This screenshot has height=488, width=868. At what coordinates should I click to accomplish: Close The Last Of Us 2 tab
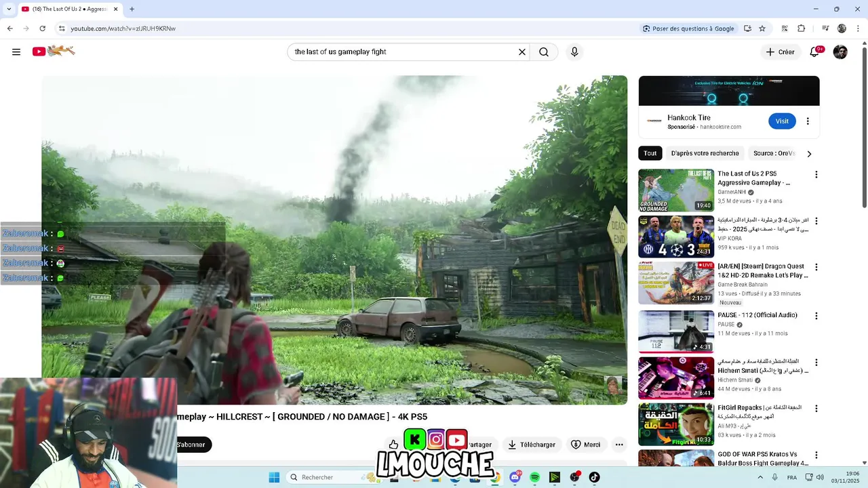coord(116,9)
